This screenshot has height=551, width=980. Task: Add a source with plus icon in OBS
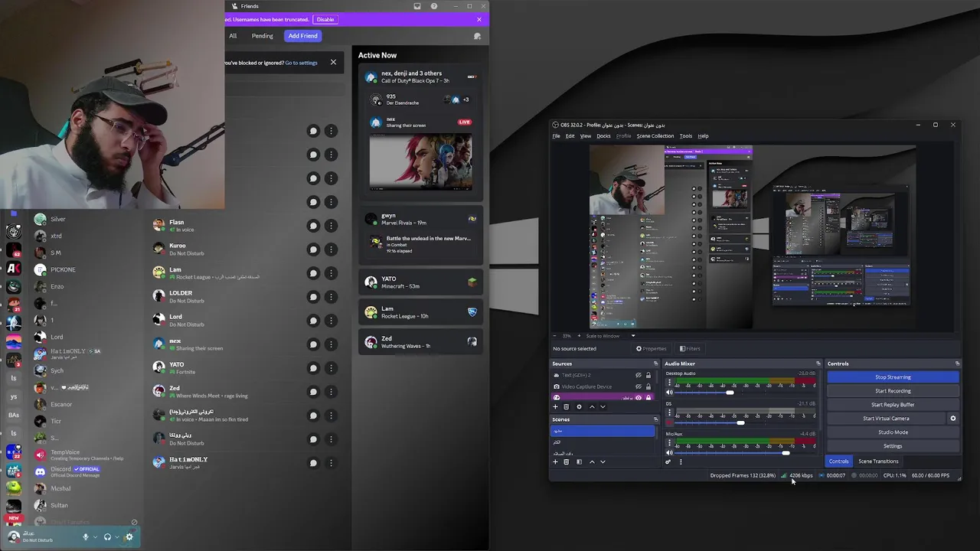556,407
